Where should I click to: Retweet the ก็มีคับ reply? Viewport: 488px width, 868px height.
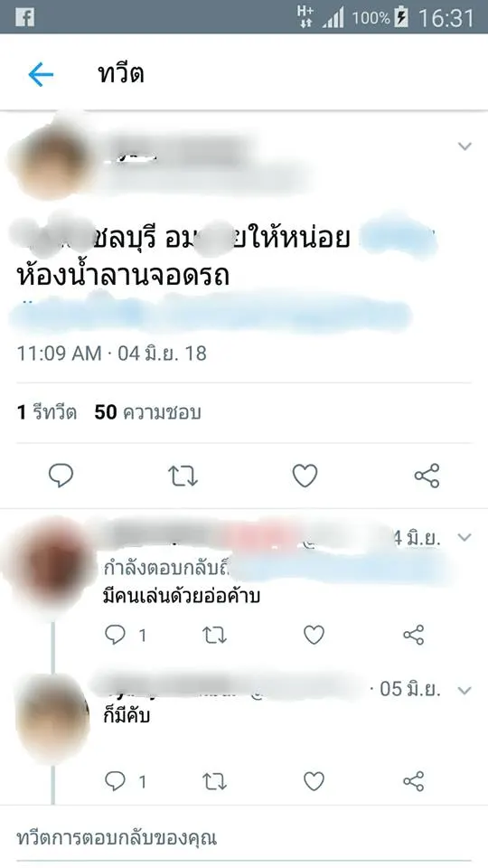pyautogui.click(x=214, y=781)
